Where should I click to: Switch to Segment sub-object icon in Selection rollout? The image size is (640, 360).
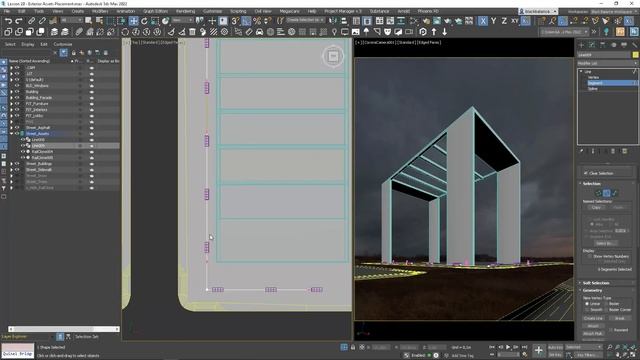click(x=607, y=193)
